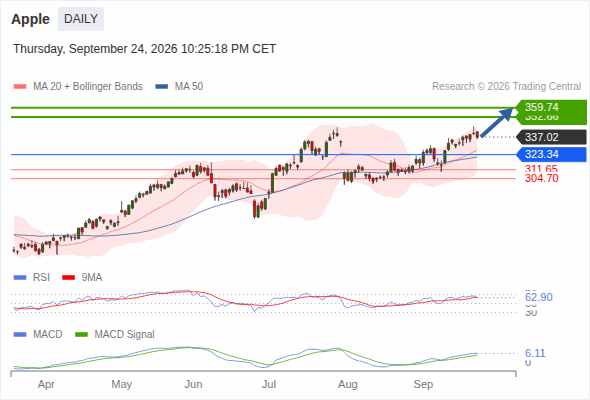Click the MA 20 + Bollinger Bands legend label
Viewport: 590px width, 400px height.
coord(88,87)
